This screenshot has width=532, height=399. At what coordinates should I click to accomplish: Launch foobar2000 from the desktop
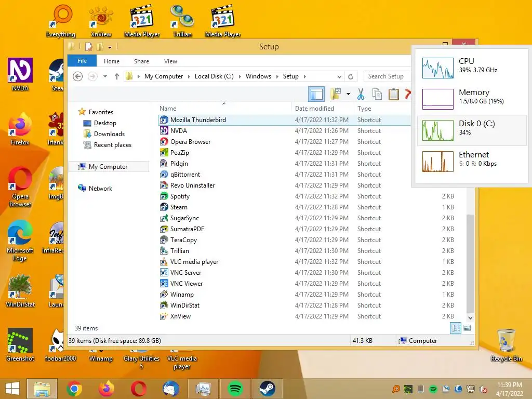click(60, 345)
